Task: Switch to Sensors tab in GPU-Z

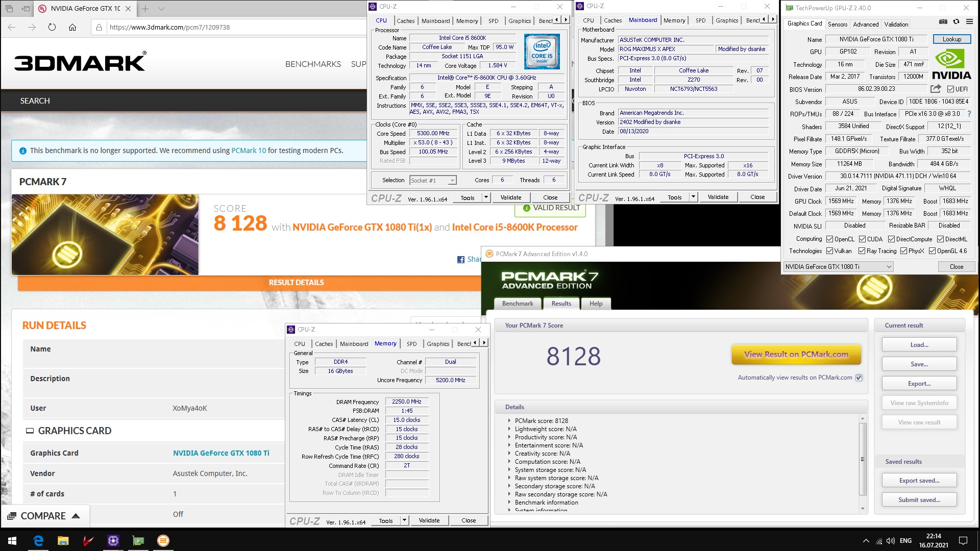Action: [838, 24]
